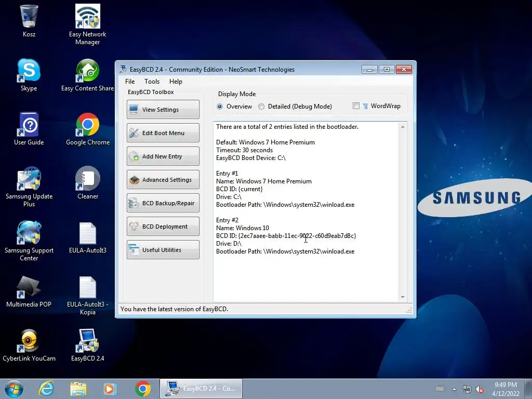
Task: Open the File menu
Action: (x=130, y=82)
